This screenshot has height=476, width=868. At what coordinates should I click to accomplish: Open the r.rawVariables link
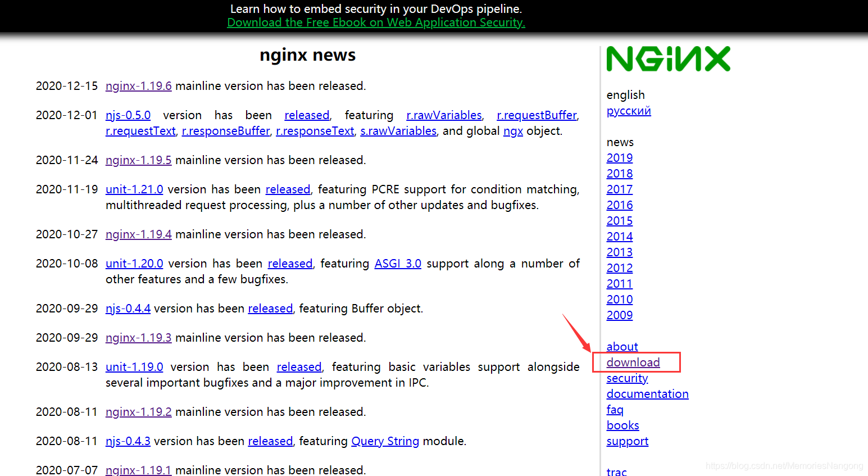(x=444, y=115)
